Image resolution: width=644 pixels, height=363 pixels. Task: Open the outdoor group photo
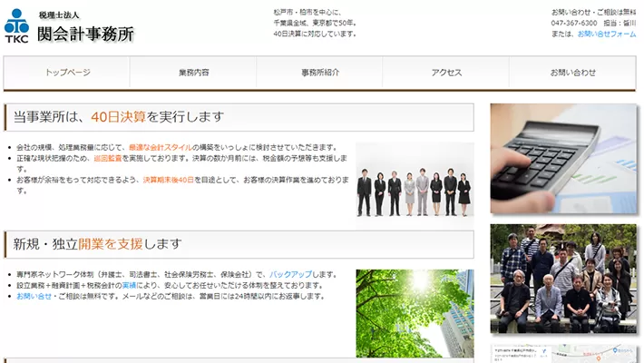pos(562,279)
